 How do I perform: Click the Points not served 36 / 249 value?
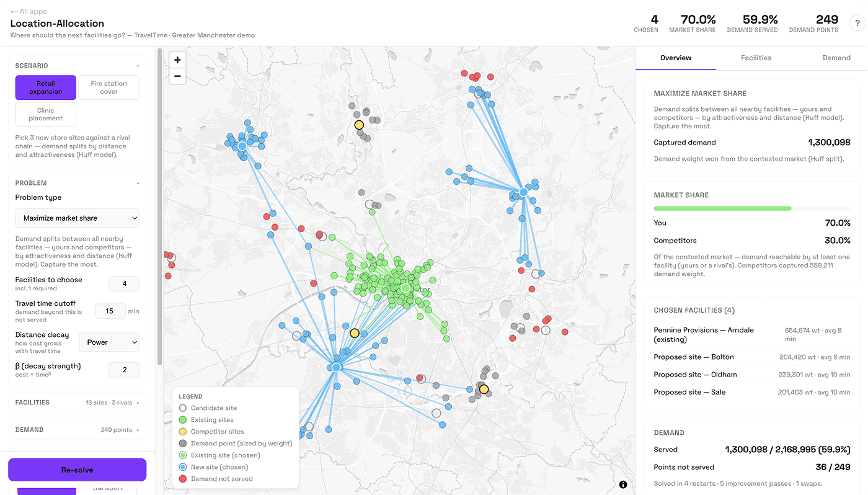pos(833,467)
